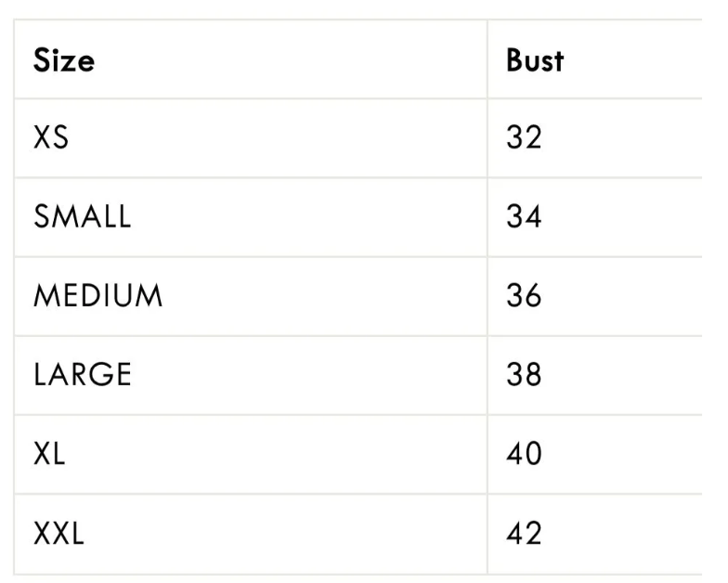The image size is (728, 583).
Task: Select the SMALL size cell
Action: pyautogui.click(x=83, y=217)
